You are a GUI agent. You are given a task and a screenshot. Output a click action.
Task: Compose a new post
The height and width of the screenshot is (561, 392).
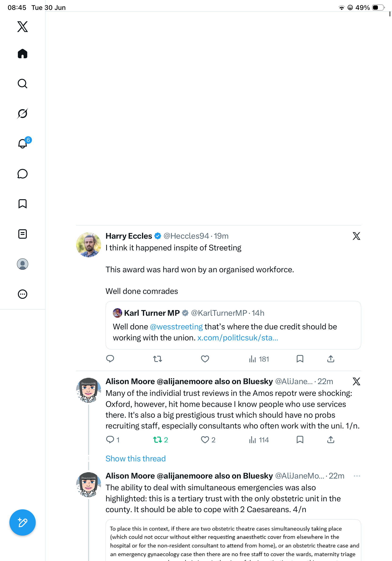tap(23, 522)
